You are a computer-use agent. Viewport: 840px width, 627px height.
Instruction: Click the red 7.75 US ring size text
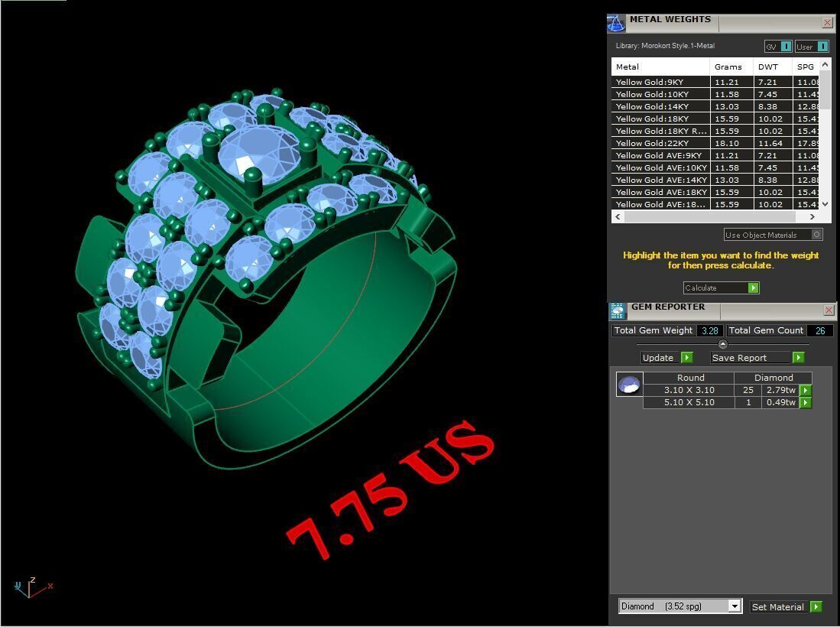391,489
